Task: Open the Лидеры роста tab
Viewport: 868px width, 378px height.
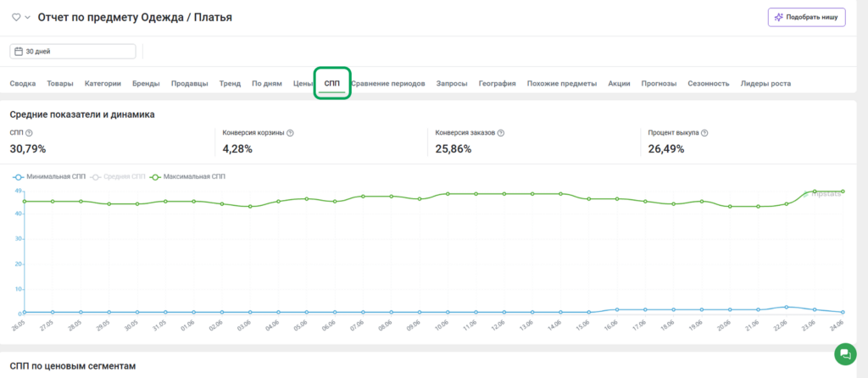Action: click(x=765, y=84)
